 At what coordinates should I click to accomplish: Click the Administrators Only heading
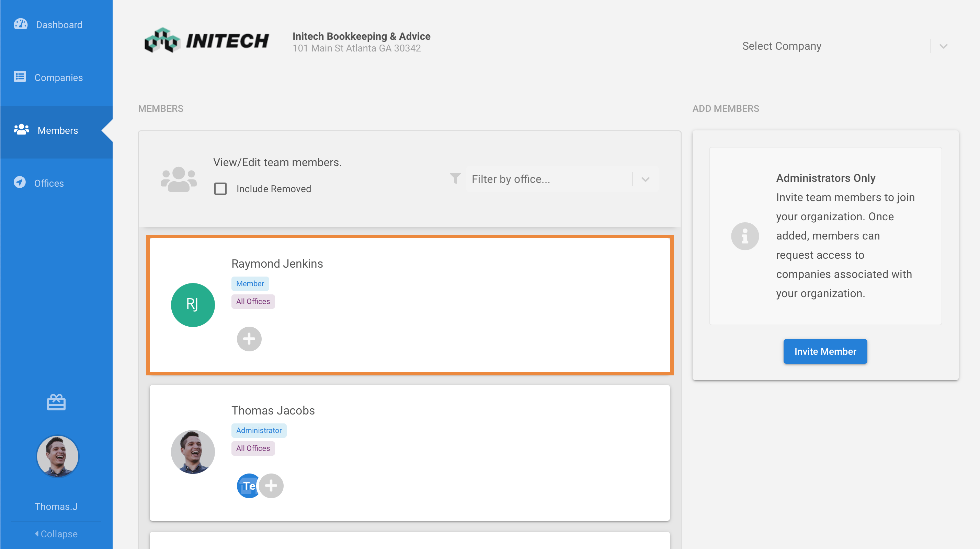[825, 178]
